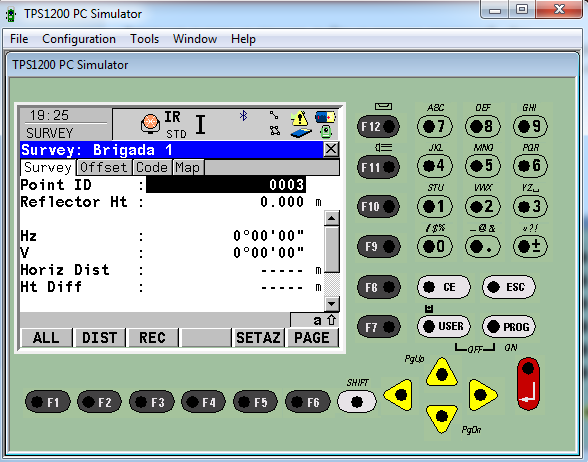This screenshot has height=462, width=588.
Task: Click the F7 hardware key
Action: 379,327
